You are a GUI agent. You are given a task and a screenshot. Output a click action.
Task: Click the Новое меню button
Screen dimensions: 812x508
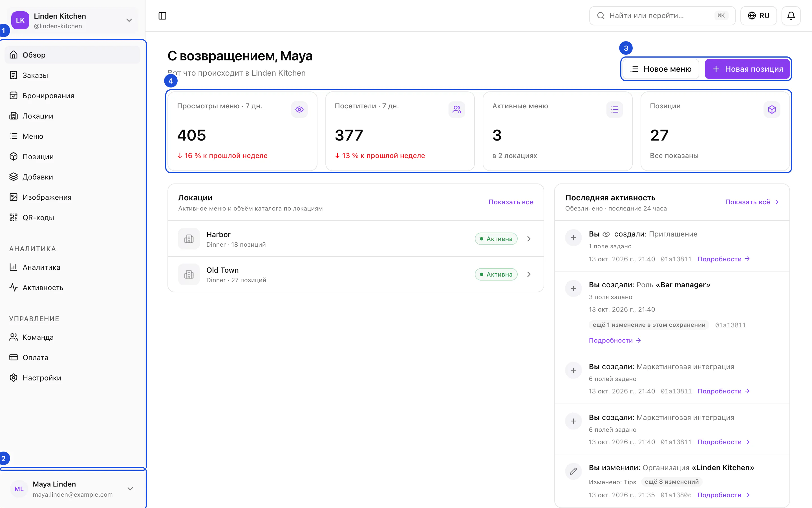[661, 69]
